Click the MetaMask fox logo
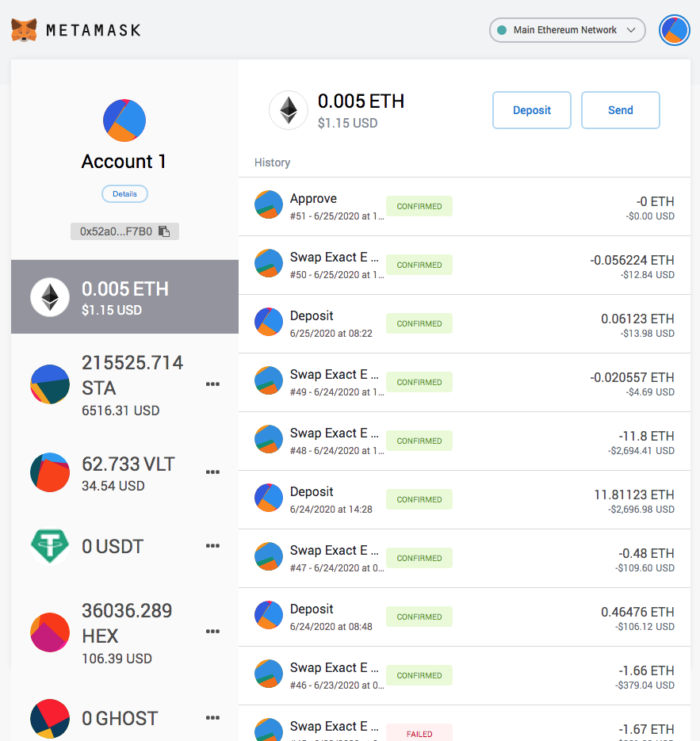Screen dimensions: 700x741 coord(24,30)
